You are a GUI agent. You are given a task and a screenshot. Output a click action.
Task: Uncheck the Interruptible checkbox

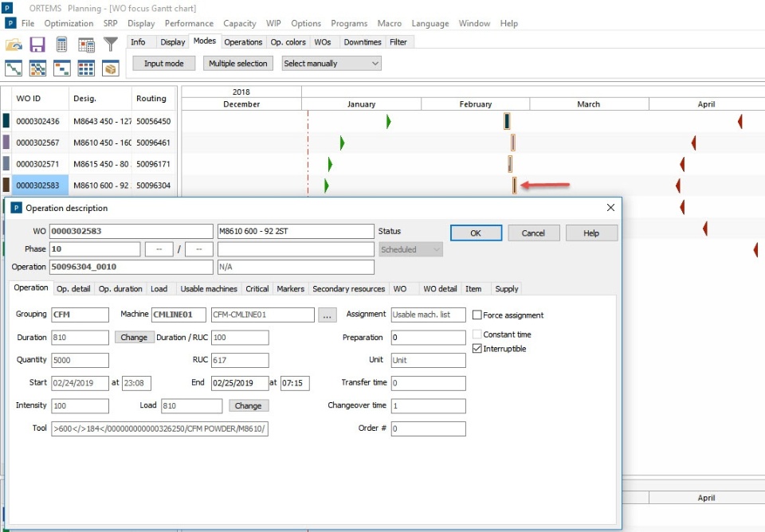(x=477, y=349)
